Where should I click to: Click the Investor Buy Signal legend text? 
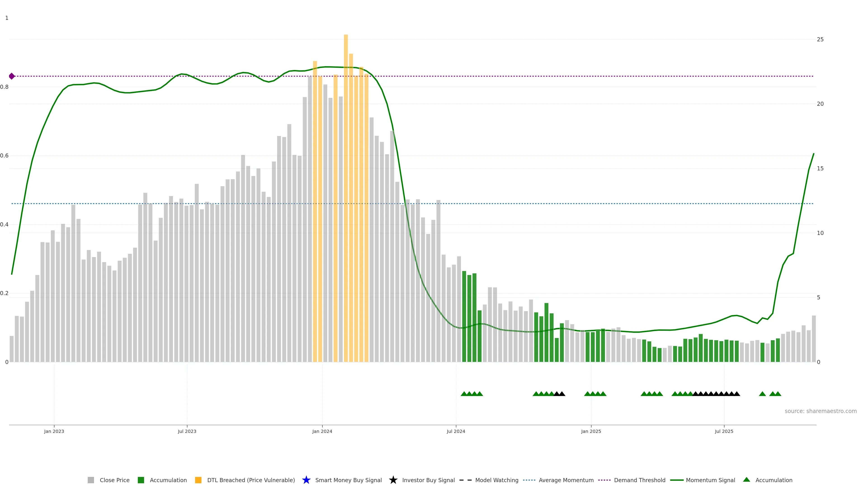(x=428, y=480)
